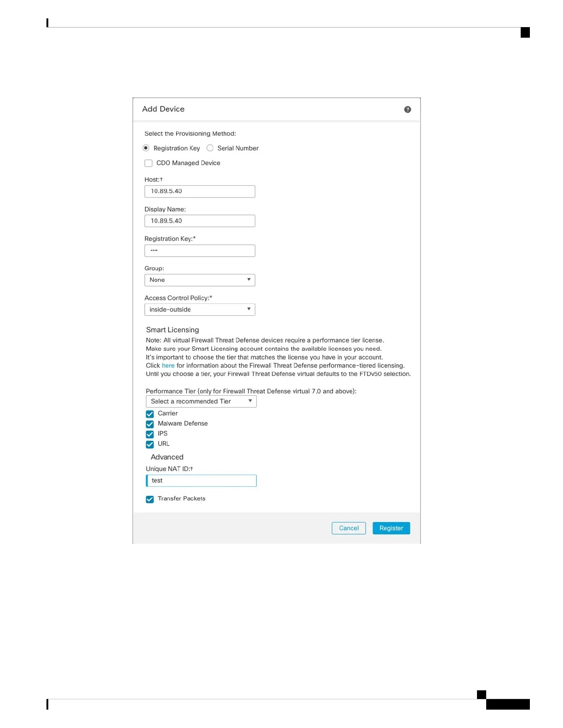This screenshot has width=563, height=728.
Task: Open the Performance Tier recommended Tier dropdown
Action: (201, 402)
